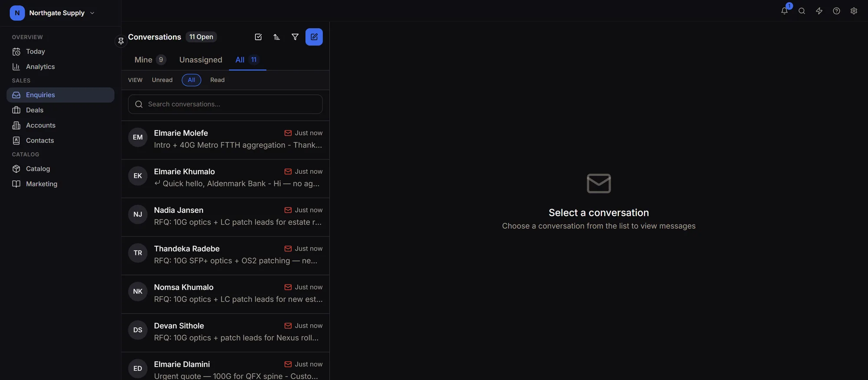Click the NJ avatar for Nadia Jansen
The image size is (868, 380).
[x=138, y=214]
